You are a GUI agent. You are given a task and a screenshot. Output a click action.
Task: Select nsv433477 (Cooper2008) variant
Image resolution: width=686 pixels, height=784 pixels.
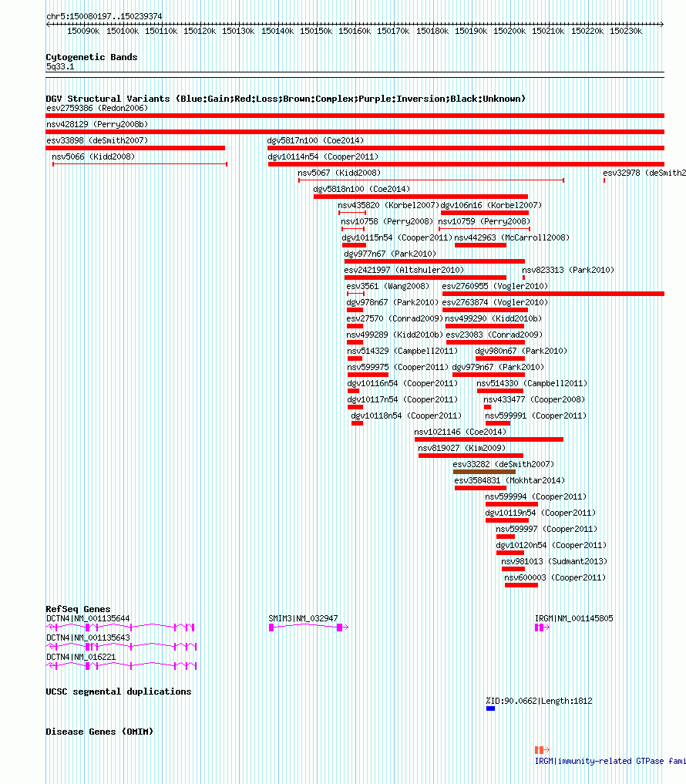tap(534, 399)
